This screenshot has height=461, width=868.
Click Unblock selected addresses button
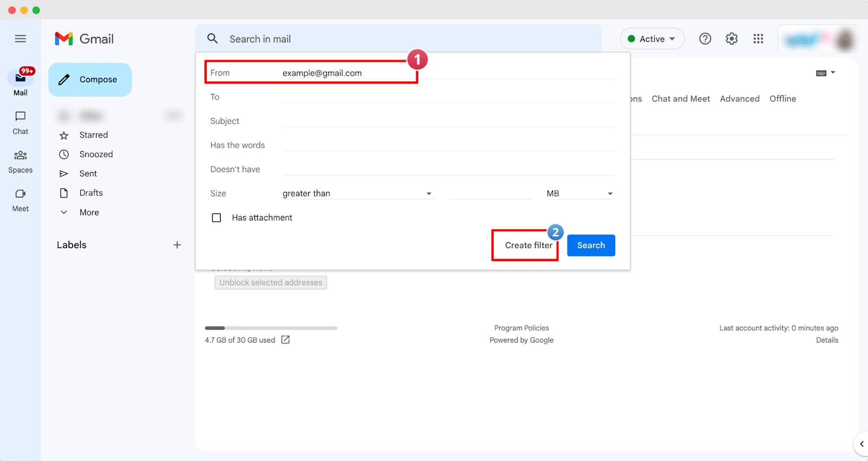tap(271, 282)
